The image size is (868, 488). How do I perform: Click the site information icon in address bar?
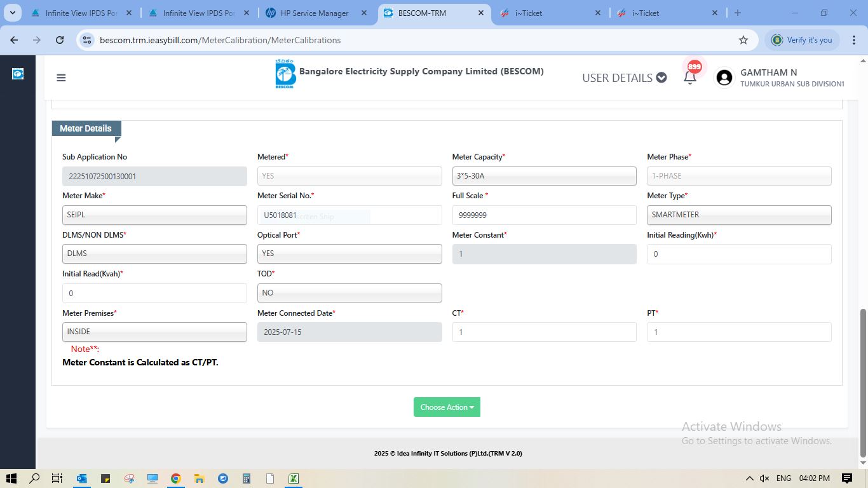pyautogui.click(x=88, y=40)
